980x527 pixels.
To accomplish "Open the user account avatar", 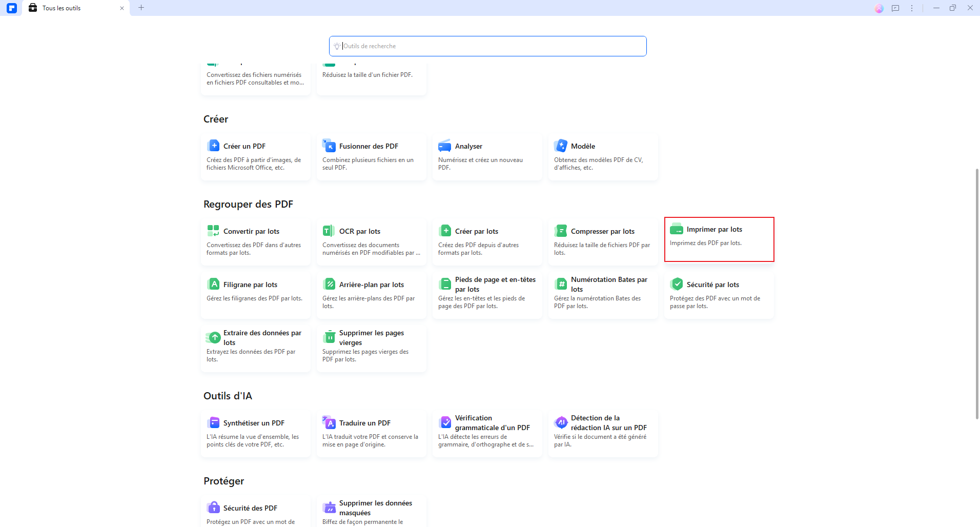I will pos(879,8).
